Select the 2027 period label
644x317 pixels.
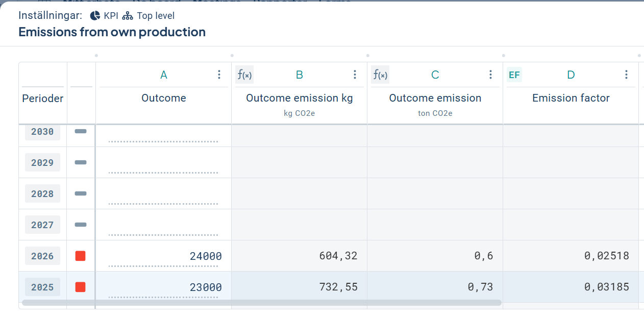[42, 225]
